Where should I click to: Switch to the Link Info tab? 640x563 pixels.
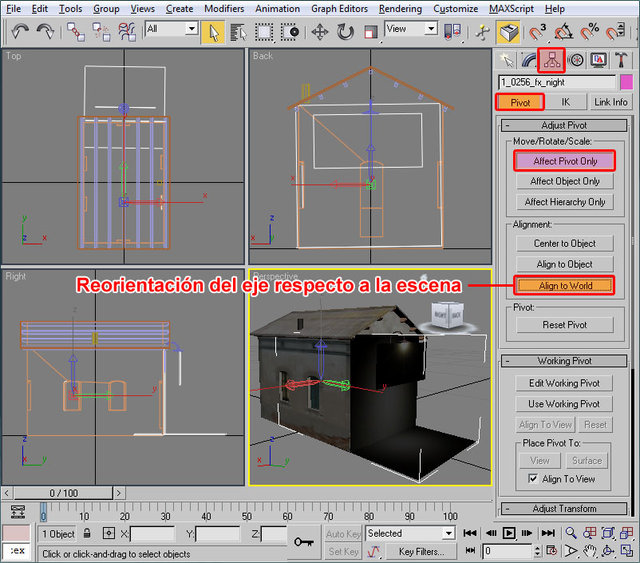click(x=610, y=102)
